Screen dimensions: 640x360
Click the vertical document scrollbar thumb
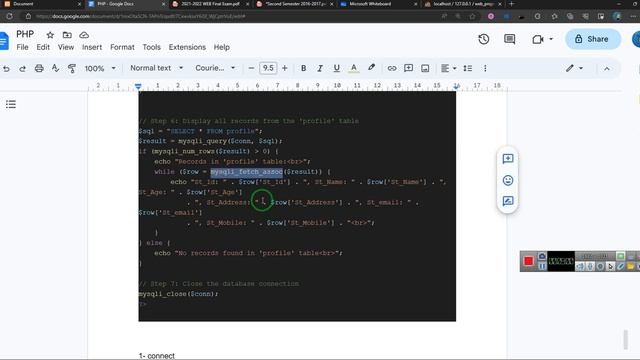point(626,340)
